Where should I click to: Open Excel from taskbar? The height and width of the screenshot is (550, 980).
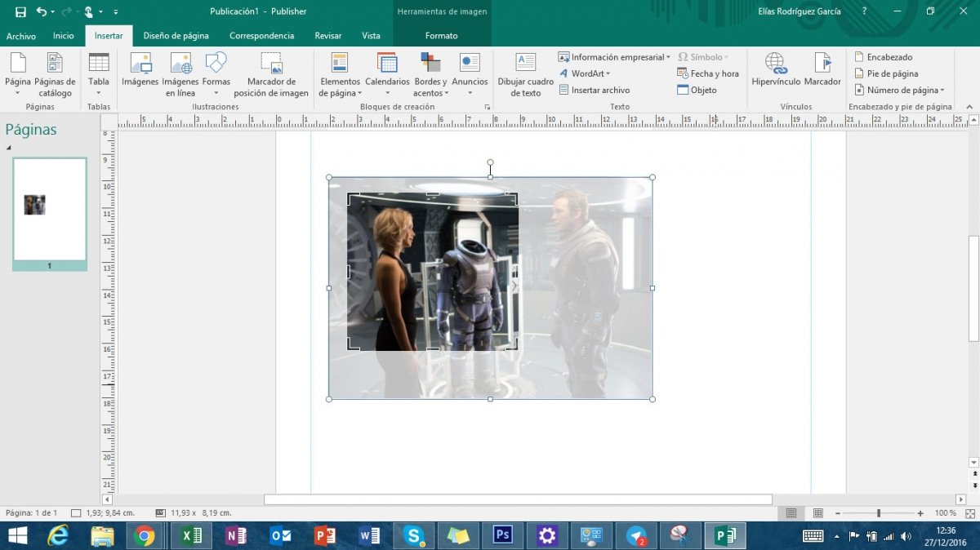(191, 535)
